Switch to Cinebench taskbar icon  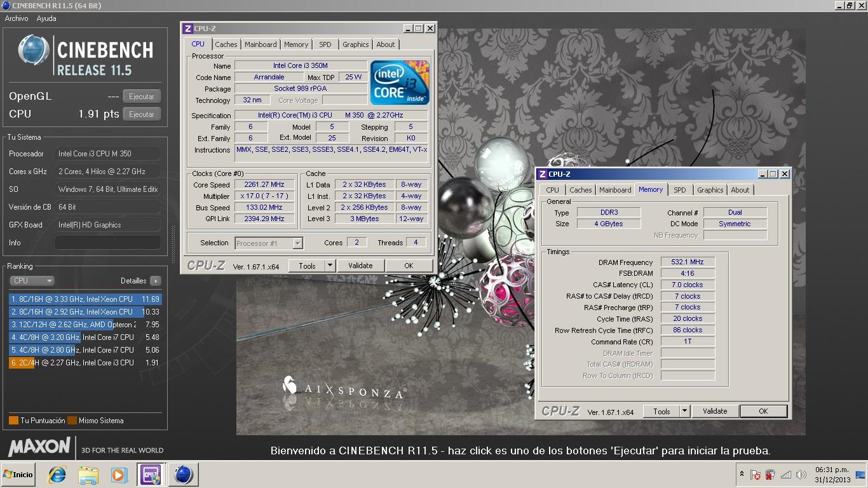pyautogui.click(x=184, y=475)
